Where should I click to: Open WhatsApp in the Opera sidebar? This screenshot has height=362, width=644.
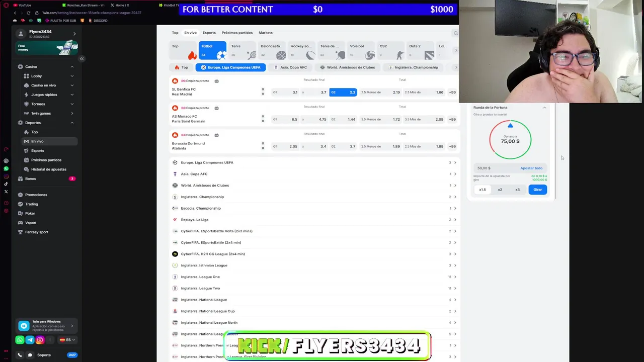pos(6,169)
